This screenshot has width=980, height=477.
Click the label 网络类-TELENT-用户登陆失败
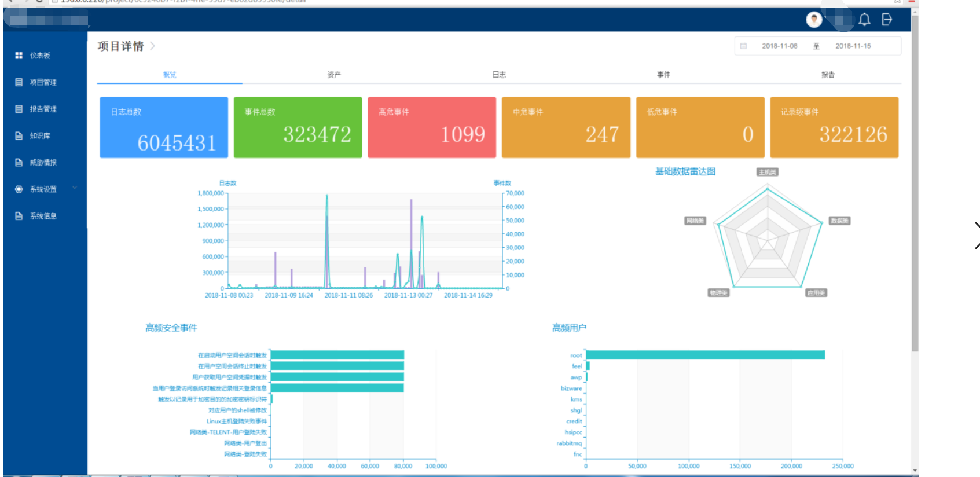click(229, 432)
